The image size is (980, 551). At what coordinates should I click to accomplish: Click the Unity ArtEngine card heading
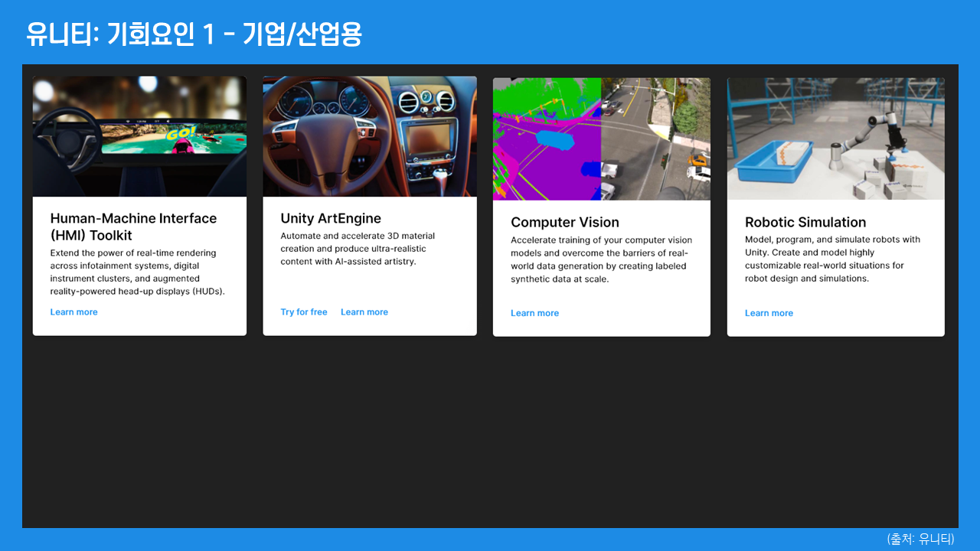point(331,219)
